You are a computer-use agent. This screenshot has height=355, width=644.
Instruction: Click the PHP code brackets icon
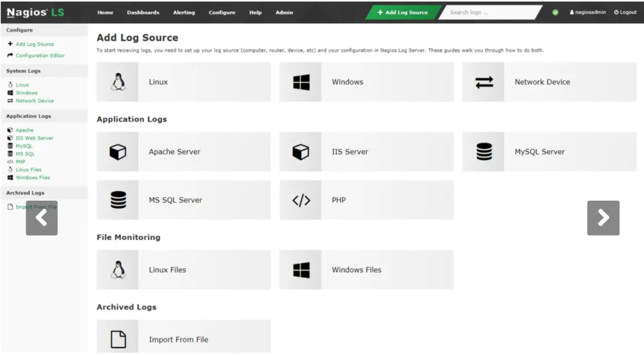pos(301,200)
